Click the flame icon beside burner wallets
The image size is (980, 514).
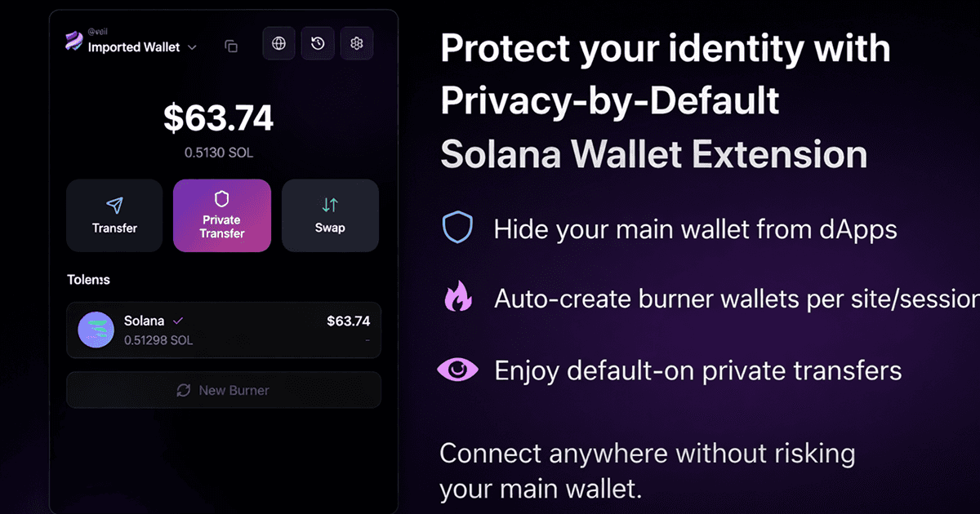click(456, 299)
